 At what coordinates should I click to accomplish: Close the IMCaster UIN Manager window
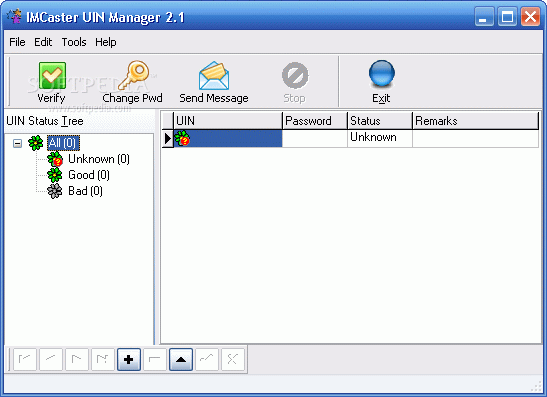point(530,16)
